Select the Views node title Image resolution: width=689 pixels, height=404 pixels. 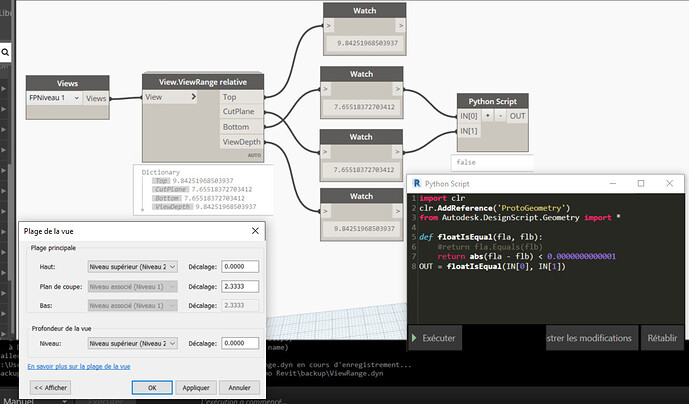tap(67, 83)
